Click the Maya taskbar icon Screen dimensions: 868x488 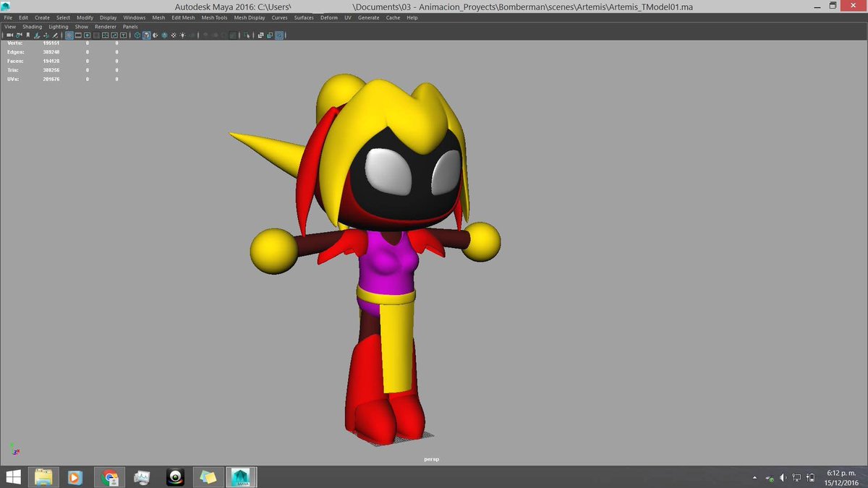tap(241, 477)
